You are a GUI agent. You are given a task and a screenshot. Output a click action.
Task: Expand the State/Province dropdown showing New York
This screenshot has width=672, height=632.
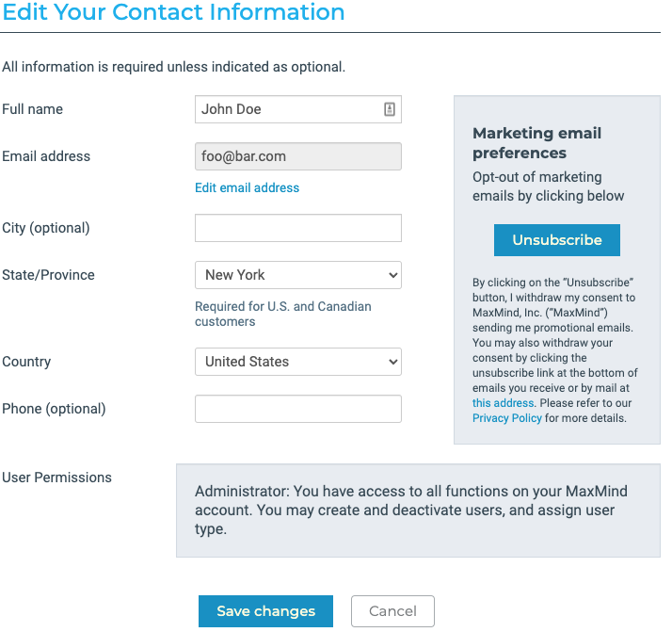click(297, 275)
